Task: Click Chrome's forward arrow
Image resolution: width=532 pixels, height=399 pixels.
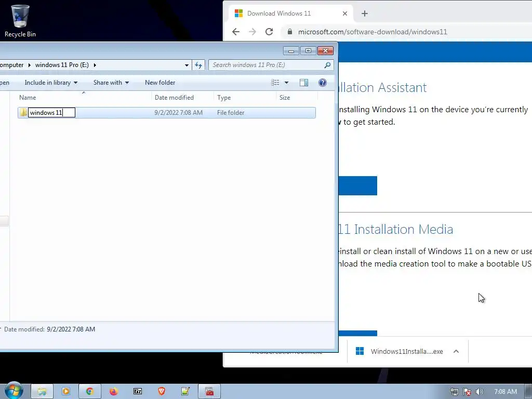Action: [x=252, y=32]
